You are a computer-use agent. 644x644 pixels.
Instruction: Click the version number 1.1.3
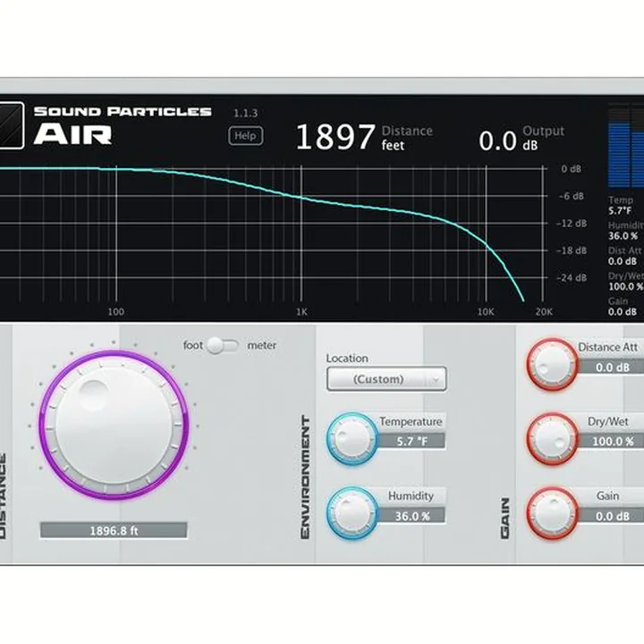[x=245, y=114]
